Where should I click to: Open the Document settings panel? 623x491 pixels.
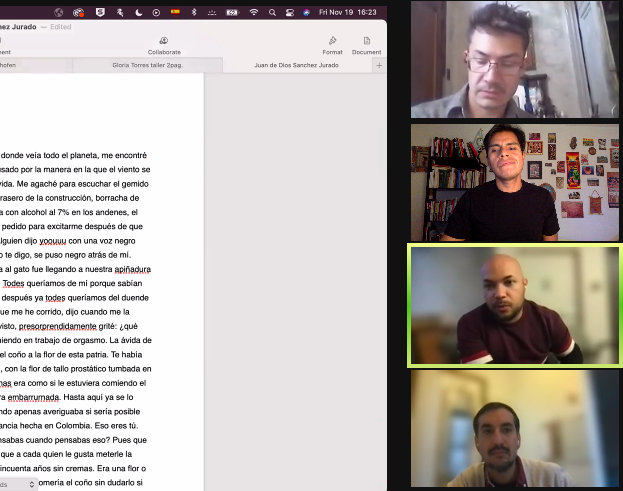(x=366, y=42)
